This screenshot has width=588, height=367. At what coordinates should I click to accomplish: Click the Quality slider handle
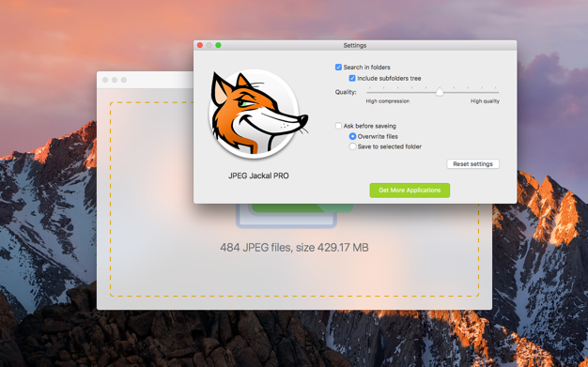(440, 92)
